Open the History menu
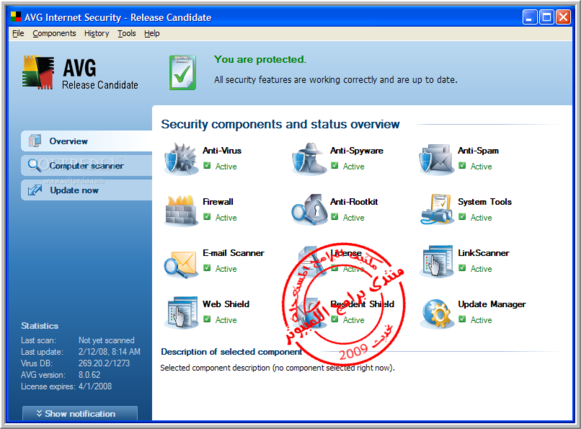Viewport: 581px width, 429px height. tap(96, 33)
